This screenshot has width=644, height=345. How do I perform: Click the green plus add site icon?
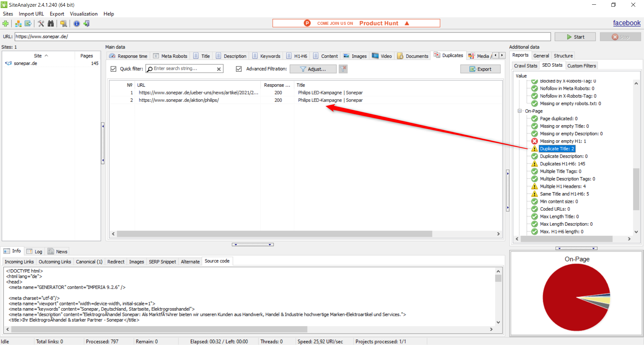pos(5,23)
